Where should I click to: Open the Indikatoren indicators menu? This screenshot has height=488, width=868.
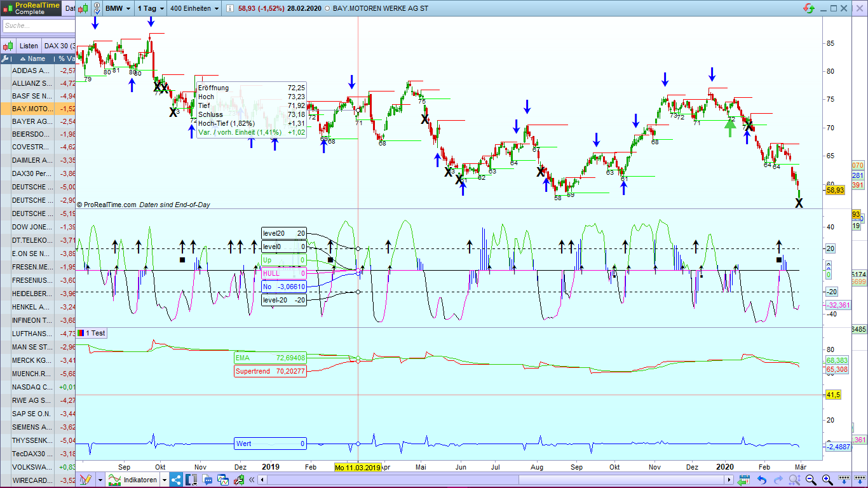click(133, 480)
